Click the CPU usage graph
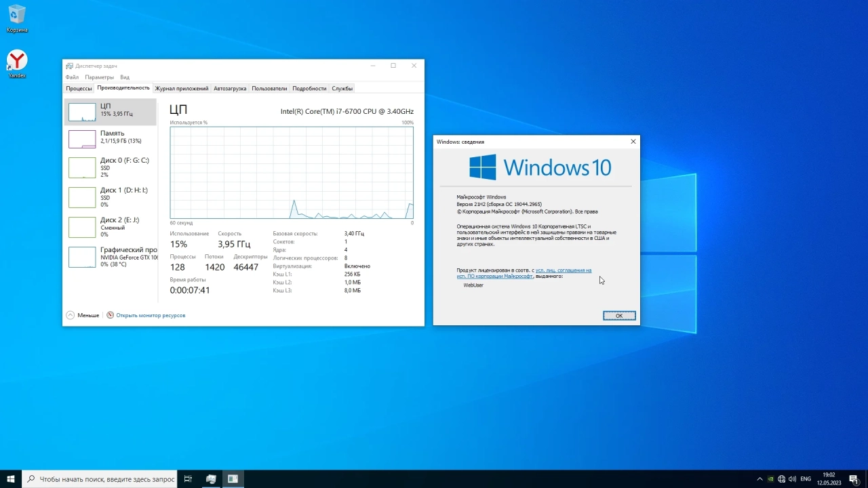The width and height of the screenshot is (868, 488). tap(292, 172)
